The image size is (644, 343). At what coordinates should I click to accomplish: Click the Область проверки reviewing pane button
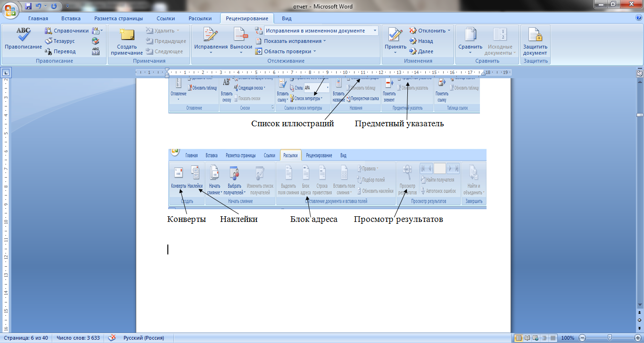[283, 51]
